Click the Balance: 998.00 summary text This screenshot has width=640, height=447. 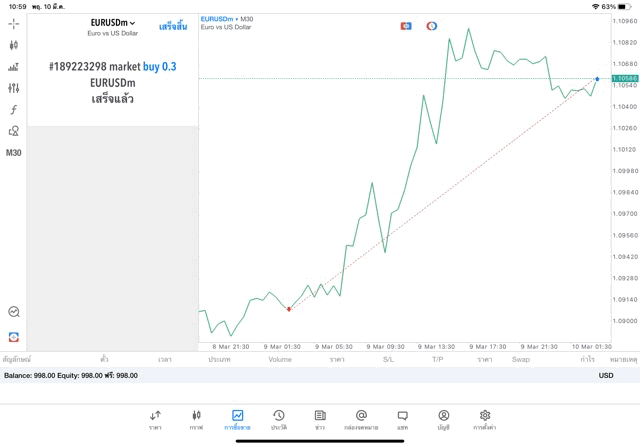click(x=29, y=376)
